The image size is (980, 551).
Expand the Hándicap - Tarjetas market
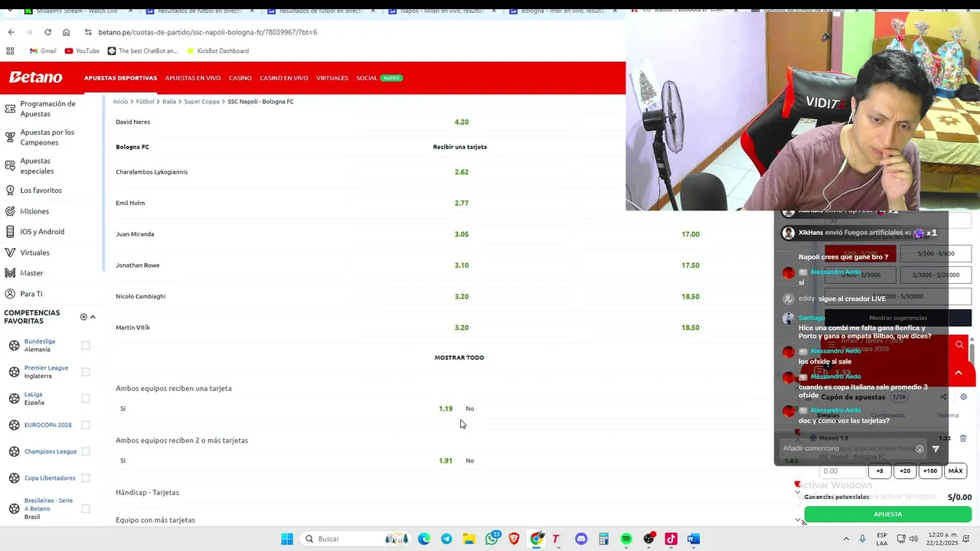(797, 493)
